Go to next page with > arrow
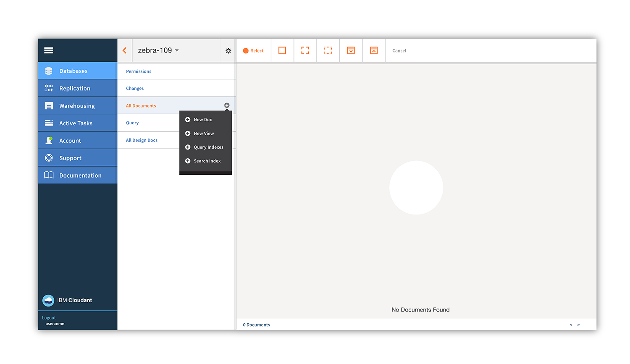This screenshot has height=364, width=630. (x=578, y=325)
